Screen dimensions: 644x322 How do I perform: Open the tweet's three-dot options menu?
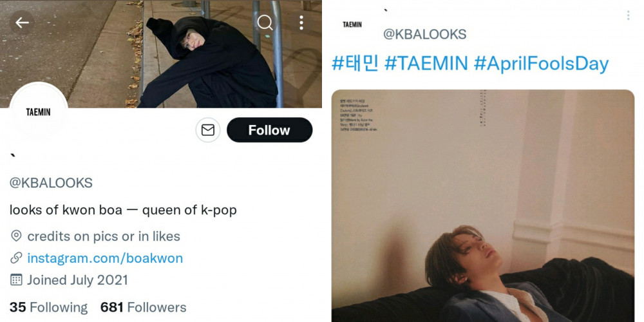pos(628,15)
